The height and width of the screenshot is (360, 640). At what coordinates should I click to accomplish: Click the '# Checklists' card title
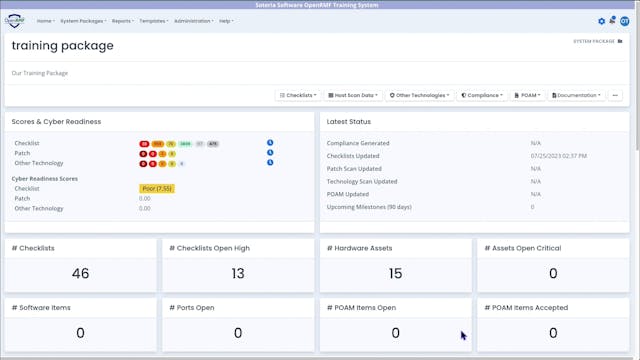click(33, 248)
